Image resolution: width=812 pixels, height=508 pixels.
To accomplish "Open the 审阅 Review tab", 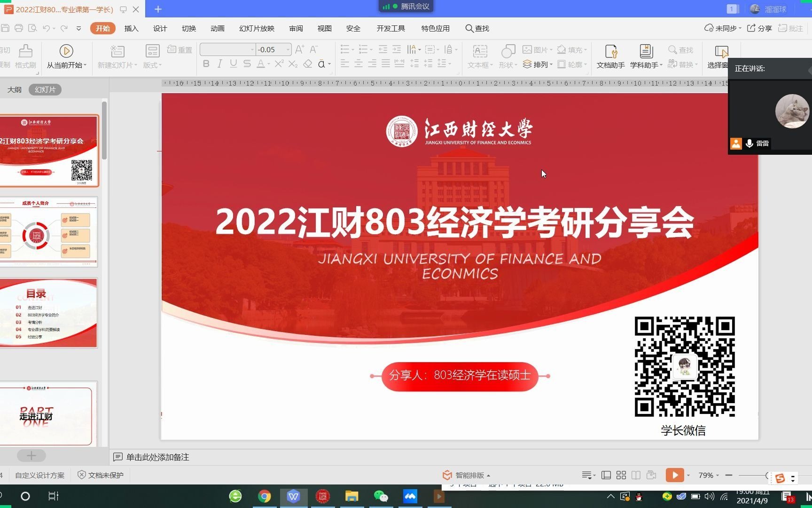I will [x=296, y=28].
